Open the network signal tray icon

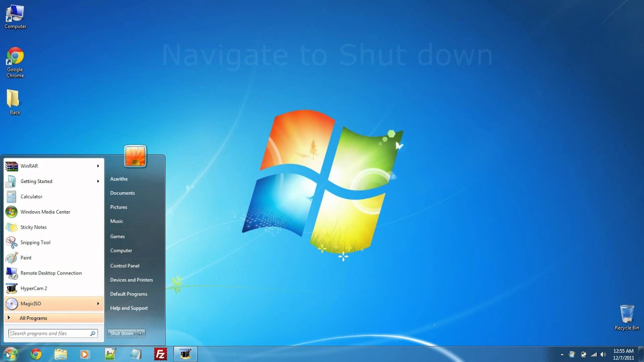coord(594,354)
